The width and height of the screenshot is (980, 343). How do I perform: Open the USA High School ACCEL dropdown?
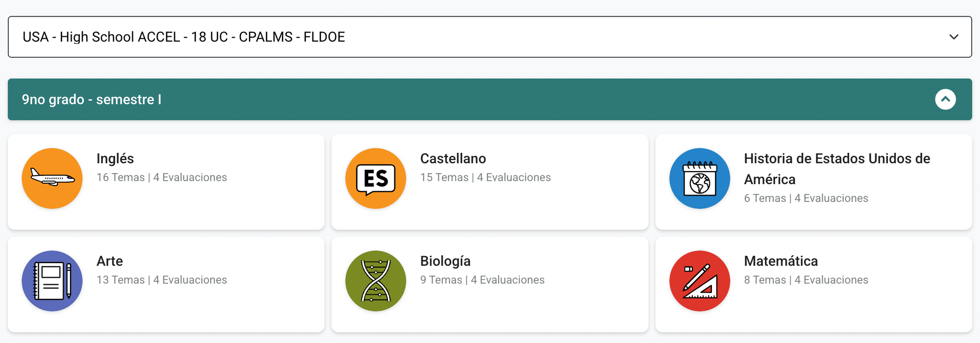pos(490,37)
